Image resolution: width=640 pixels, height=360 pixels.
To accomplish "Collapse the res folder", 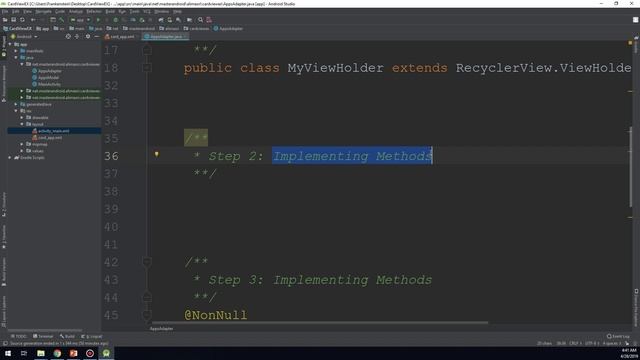I will (16, 111).
